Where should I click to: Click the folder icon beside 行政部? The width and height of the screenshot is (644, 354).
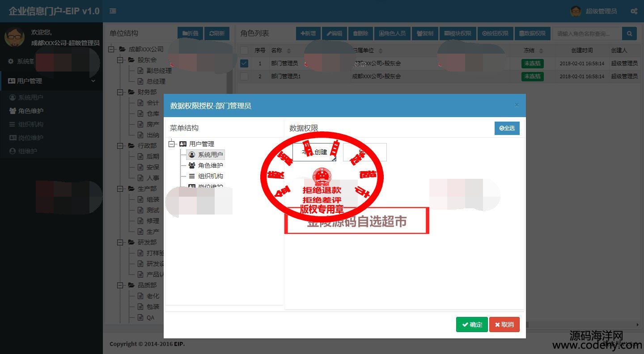(131, 146)
